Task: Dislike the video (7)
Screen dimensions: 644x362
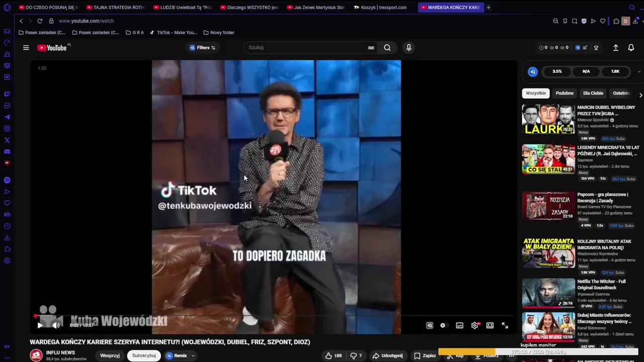Action: pos(356,355)
